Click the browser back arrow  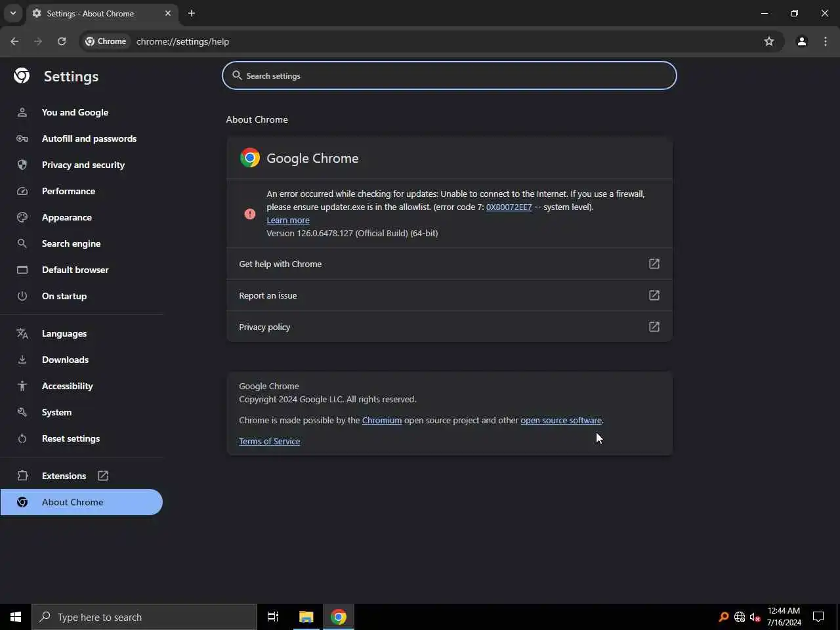click(x=14, y=41)
